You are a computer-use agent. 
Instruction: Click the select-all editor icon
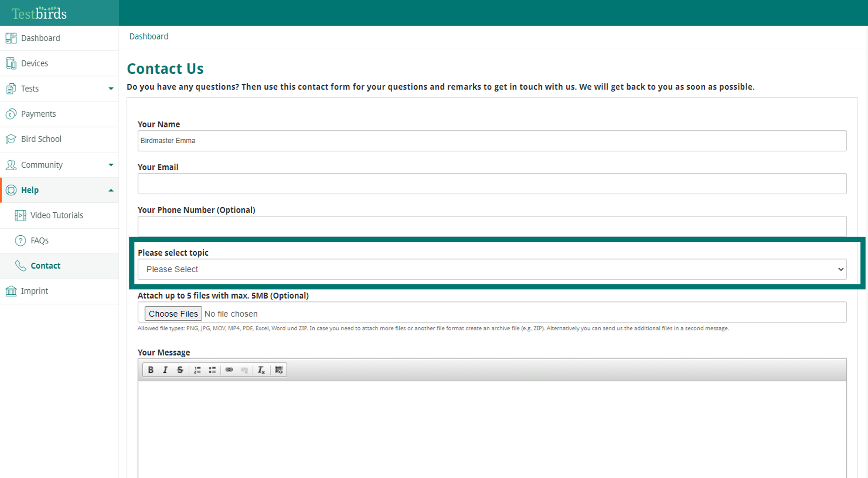coord(279,370)
